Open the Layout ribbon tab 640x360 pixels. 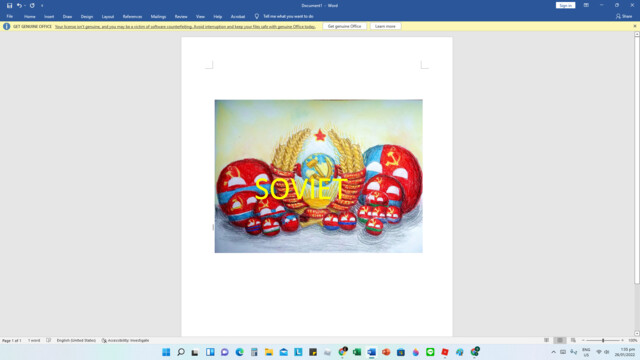pos(108,17)
